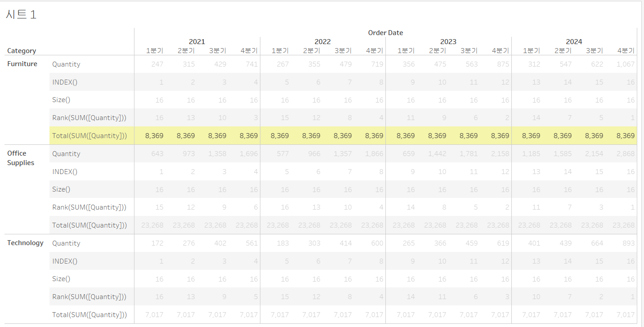The image size is (644, 327).
Task: Click the 2022 year header
Action: [x=322, y=41]
